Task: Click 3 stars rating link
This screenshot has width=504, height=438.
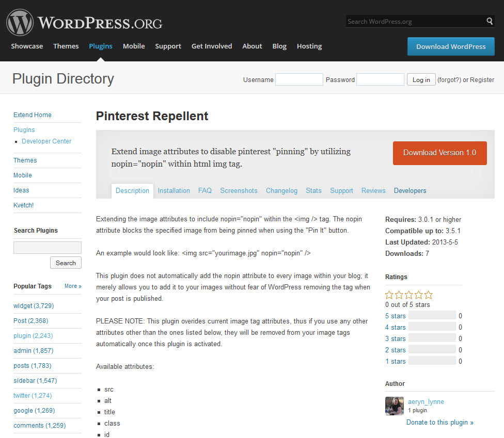Action: pyautogui.click(x=396, y=339)
